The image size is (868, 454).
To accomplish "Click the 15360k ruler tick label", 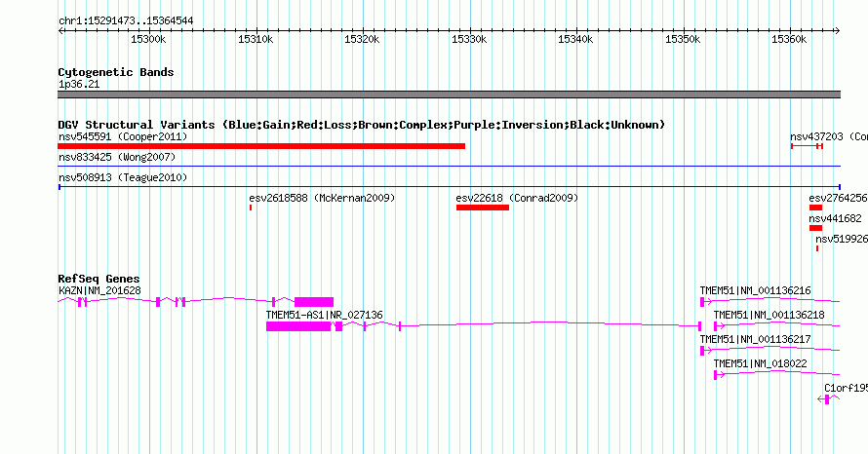I will [789, 39].
